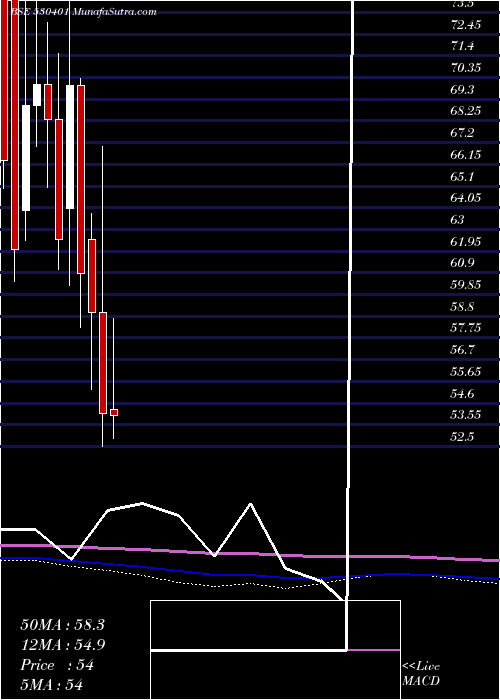Click the 66.15 price axis label
500x700 pixels.
[x=466, y=155]
